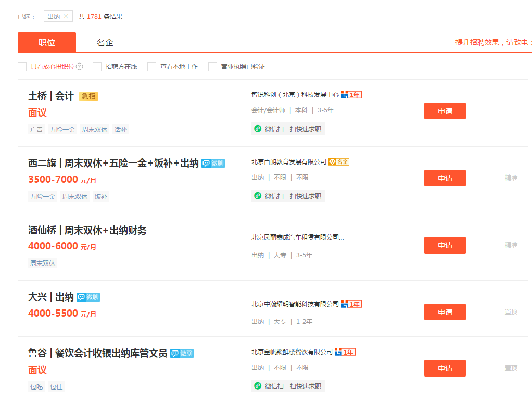Open the help question mark beside 只看放心投职位

tap(80, 67)
